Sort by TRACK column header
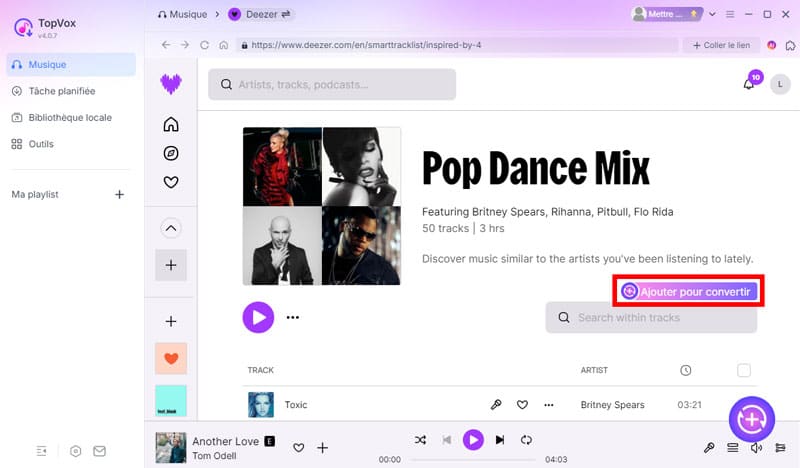 point(261,370)
